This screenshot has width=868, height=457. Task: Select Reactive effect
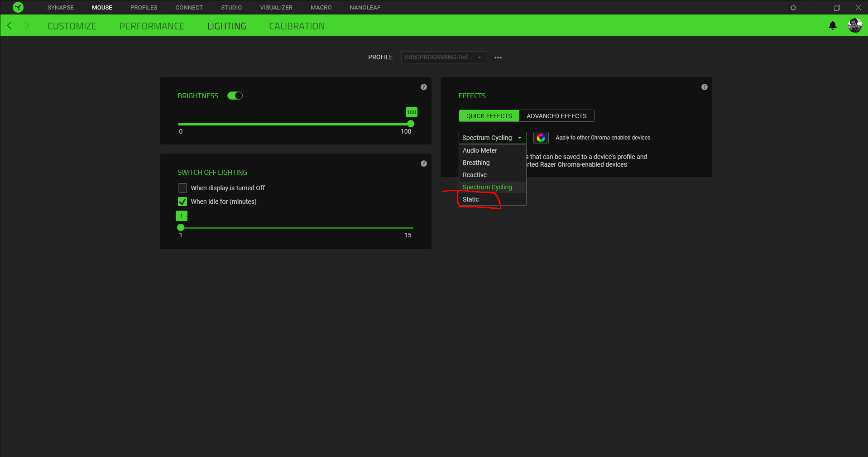point(493,175)
